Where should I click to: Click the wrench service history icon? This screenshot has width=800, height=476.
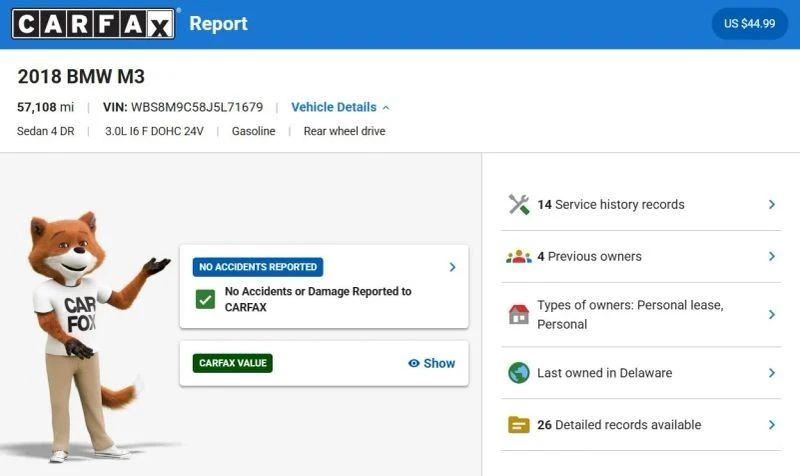(x=519, y=204)
